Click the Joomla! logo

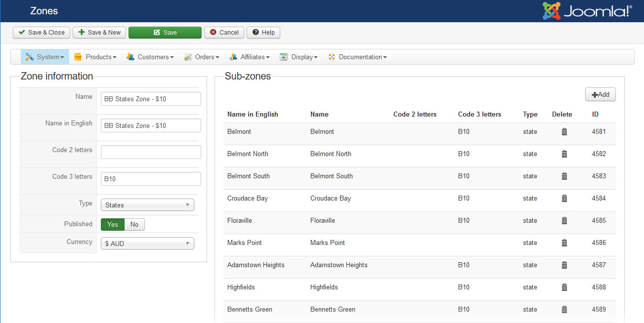[x=587, y=11]
